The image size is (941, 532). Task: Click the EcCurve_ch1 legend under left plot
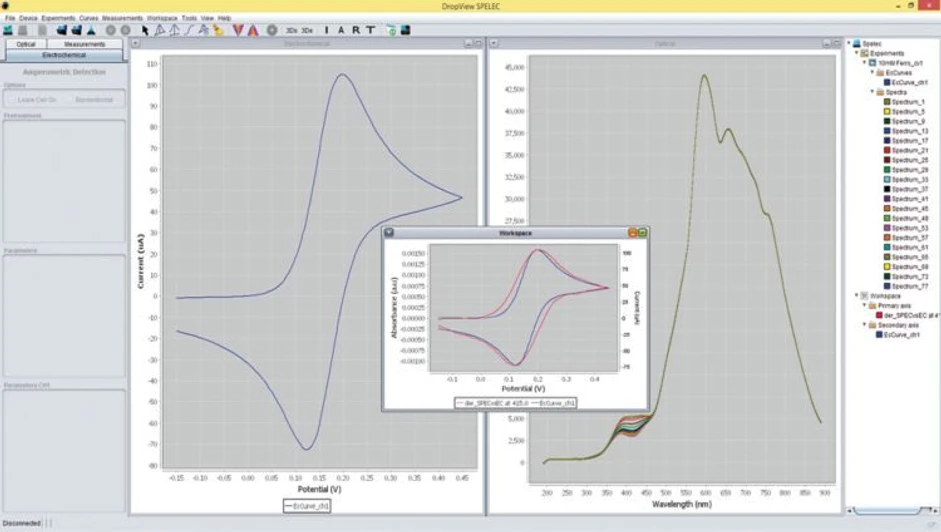coord(307,507)
